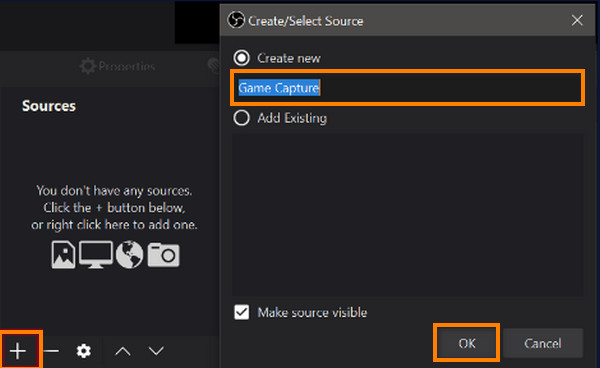Close the Create/Select Source dialog

(x=577, y=20)
